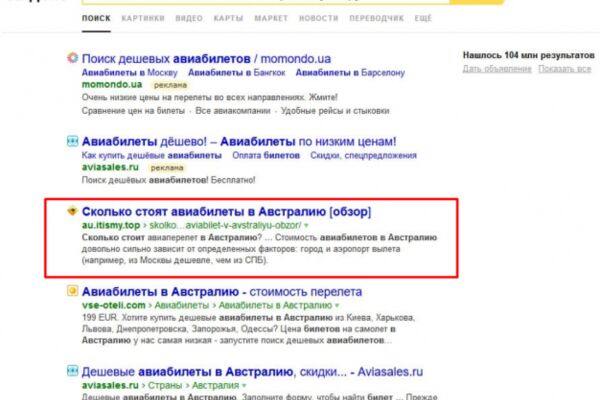
Task: Open the Маркет tab
Action: point(271,18)
